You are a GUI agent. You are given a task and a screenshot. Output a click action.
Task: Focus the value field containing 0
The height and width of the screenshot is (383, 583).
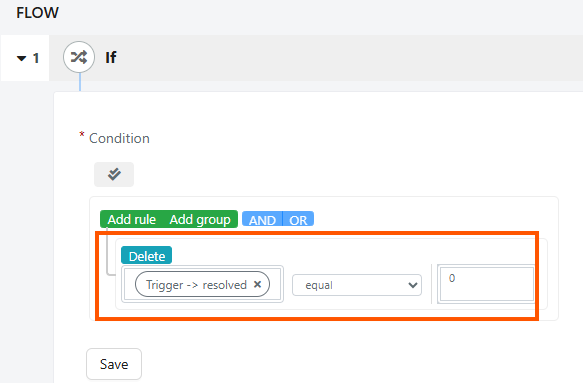pyautogui.click(x=487, y=284)
